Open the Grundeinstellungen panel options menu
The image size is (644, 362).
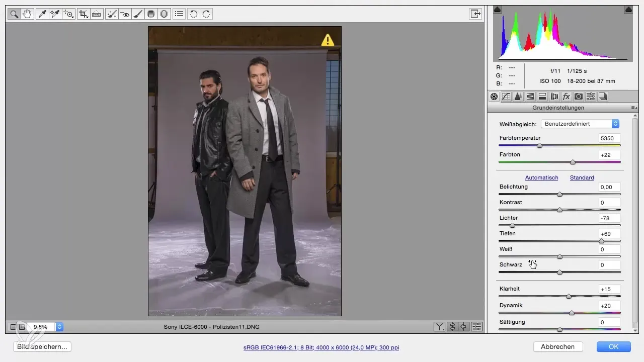coord(633,108)
